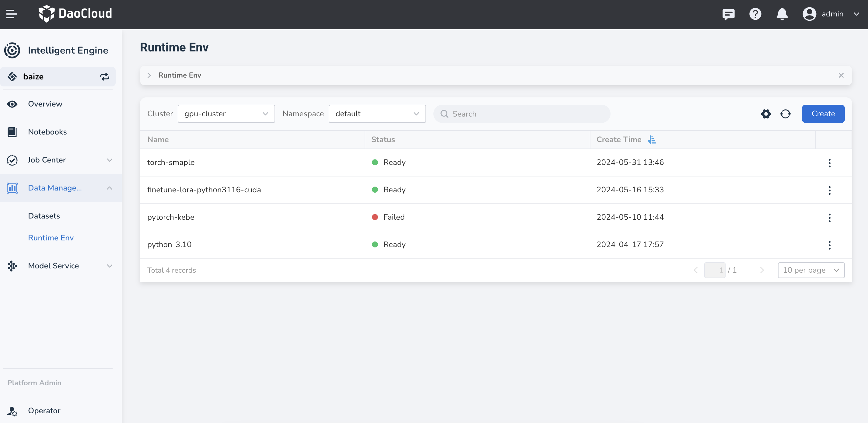Open the messages chat icon
Screen dimensions: 868x423
728,14
